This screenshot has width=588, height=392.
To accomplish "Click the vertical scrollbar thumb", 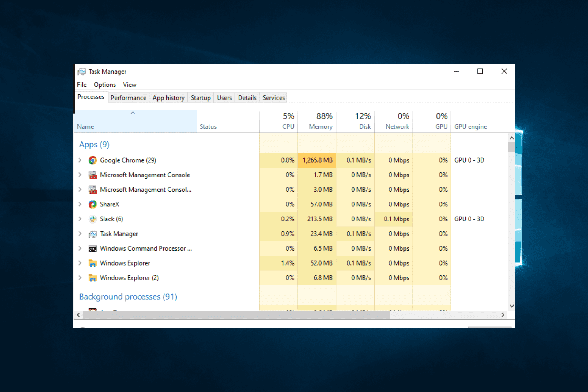I will click(511, 147).
